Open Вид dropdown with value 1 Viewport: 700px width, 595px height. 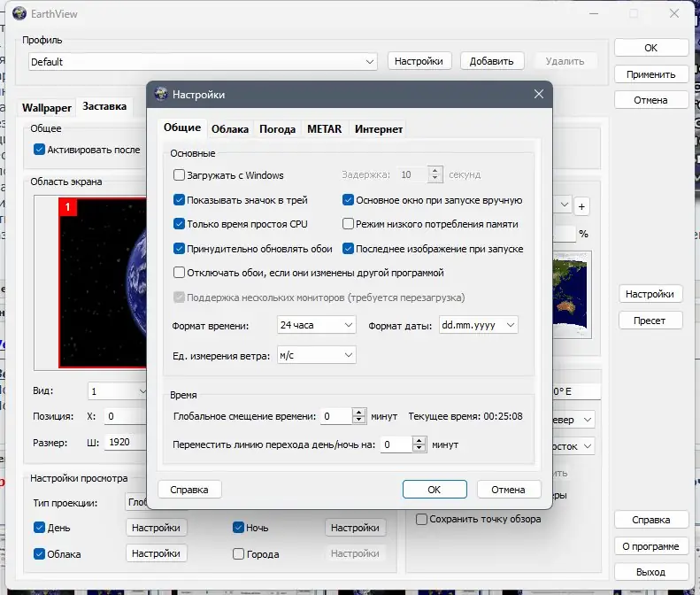point(117,391)
